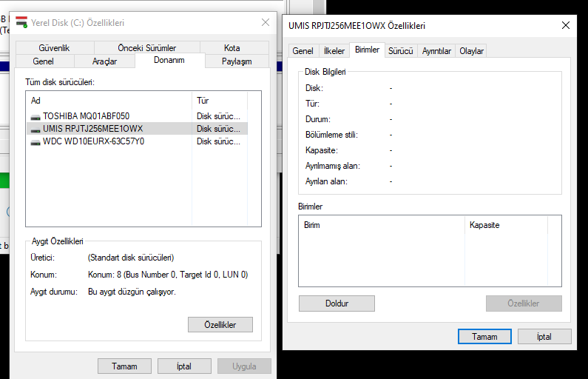Click the Yerel Disk (C:) title bar icon
Image resolution: width=588 pixels, height=379 pixels.
21,22
